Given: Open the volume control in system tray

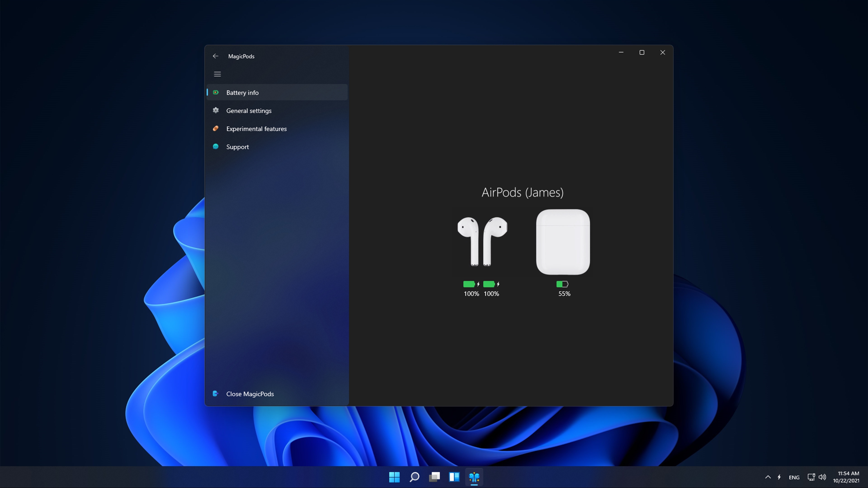Looking at the screenshot, I should (x=822, y=477).
